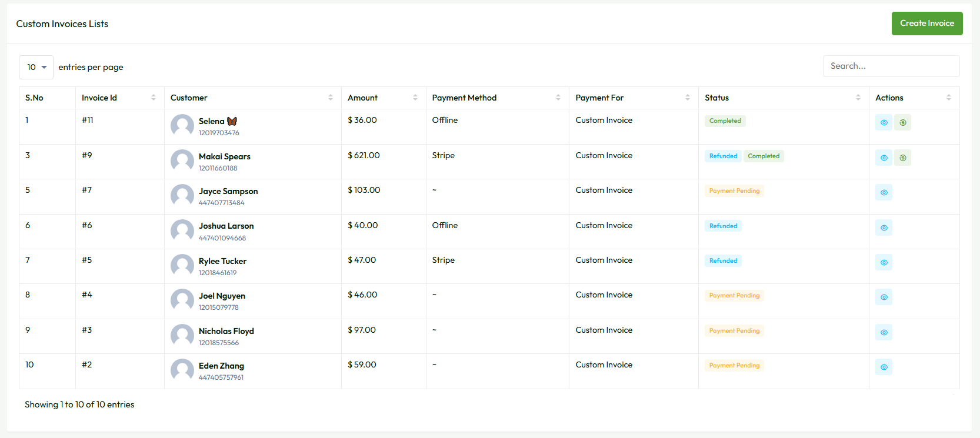This screenshot has width=980, height=438.
Task: View Eden Zhang's invoice #2
Action: click(x=884, y=367)
